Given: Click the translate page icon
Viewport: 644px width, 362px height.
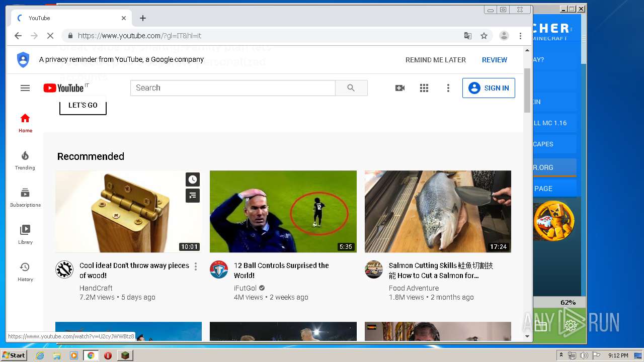Looking at the screenshot, I should pyautogui.click(x=468, y=36).
